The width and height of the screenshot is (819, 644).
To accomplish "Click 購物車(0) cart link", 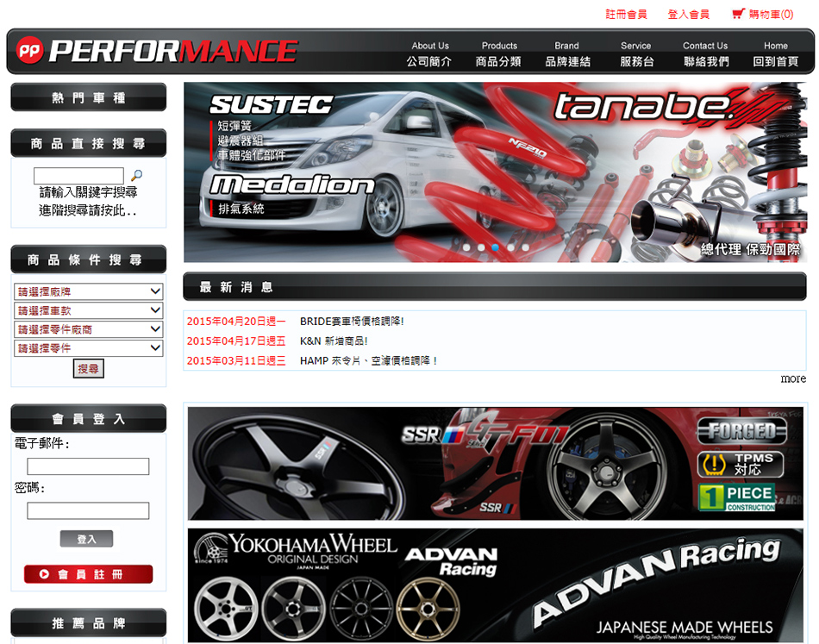I will coord(771,14).
